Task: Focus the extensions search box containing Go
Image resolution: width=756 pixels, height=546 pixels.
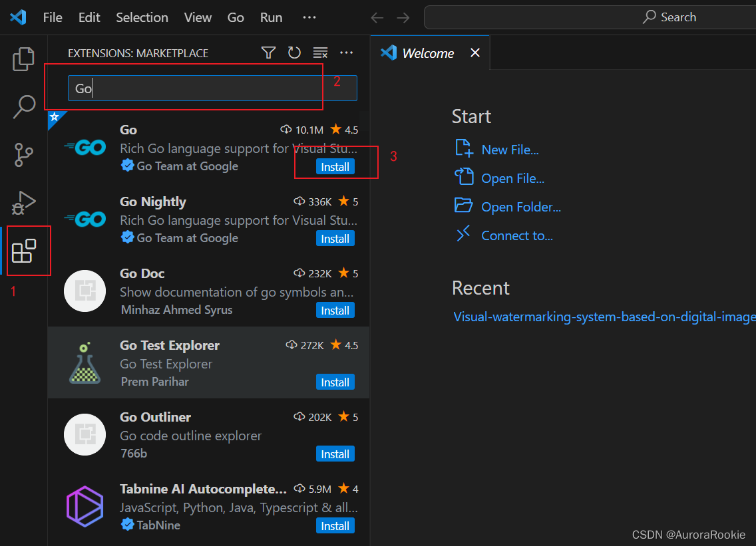Action: coord(212,88)
